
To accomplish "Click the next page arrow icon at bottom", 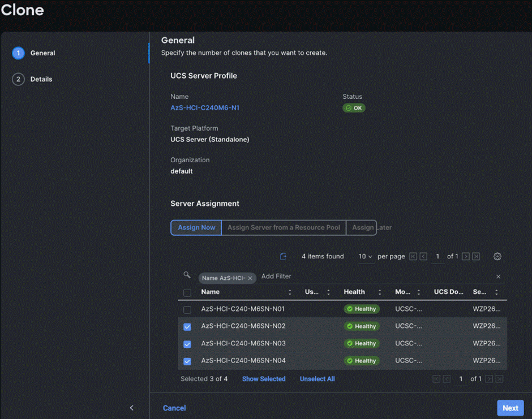I will click(488, 379).
